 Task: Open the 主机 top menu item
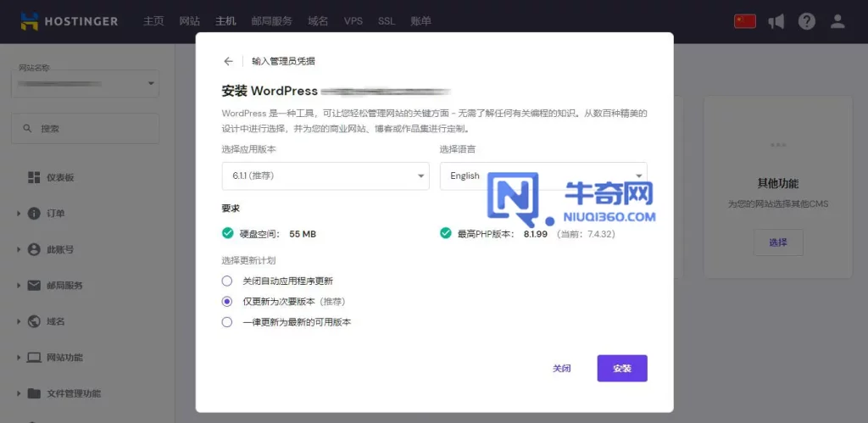(225, 21)
